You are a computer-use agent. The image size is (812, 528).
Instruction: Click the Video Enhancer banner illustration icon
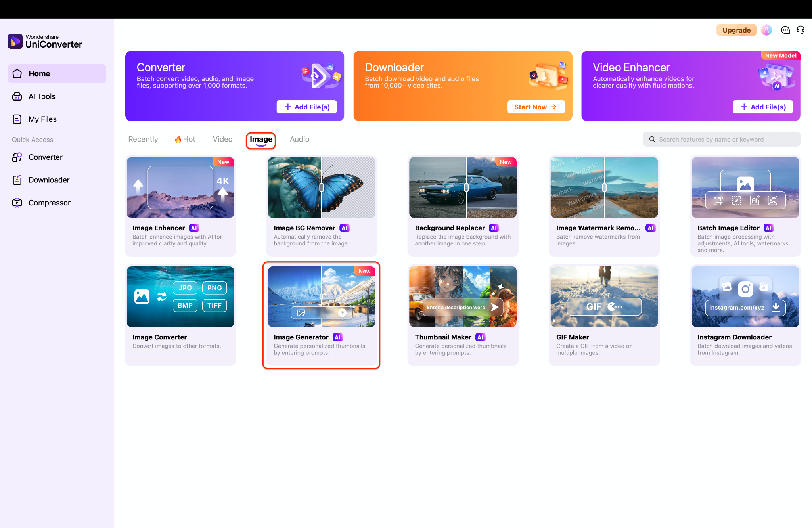click(x=776, y=77)
